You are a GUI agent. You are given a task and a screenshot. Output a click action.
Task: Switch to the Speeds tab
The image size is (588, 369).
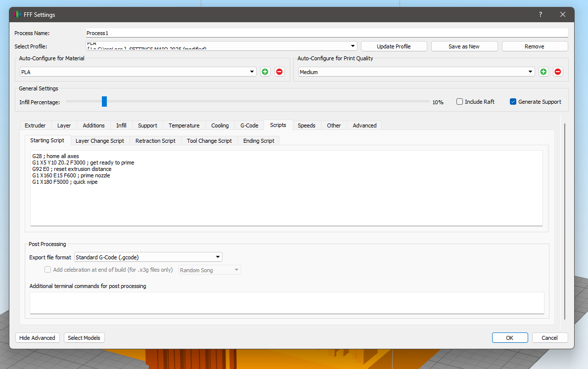click(x=307, y=125)
